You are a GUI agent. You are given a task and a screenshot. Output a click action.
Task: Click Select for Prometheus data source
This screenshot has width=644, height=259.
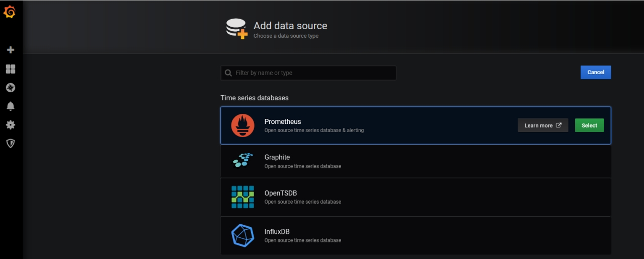(x=589, y=125)
